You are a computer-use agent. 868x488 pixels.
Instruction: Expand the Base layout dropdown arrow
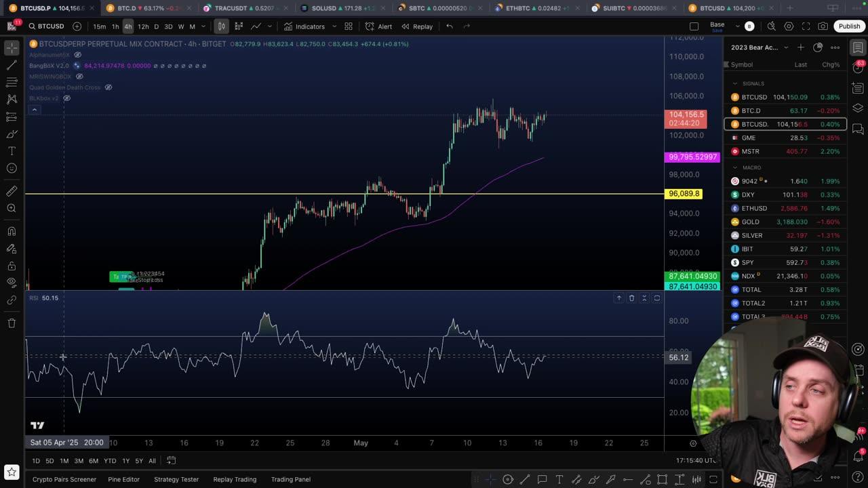point(737,26)
